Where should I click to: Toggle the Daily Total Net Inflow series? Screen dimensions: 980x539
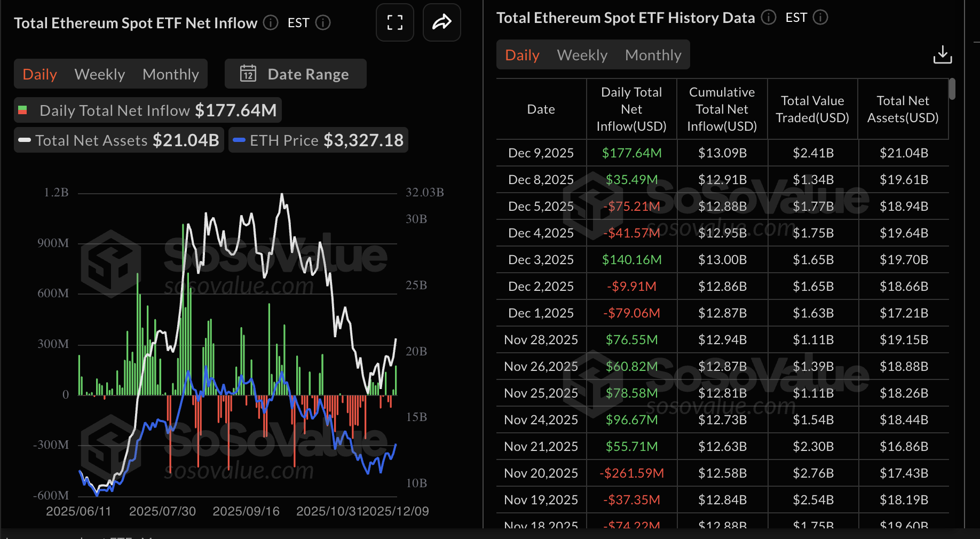pyautogui.click(x=147, y=110)
